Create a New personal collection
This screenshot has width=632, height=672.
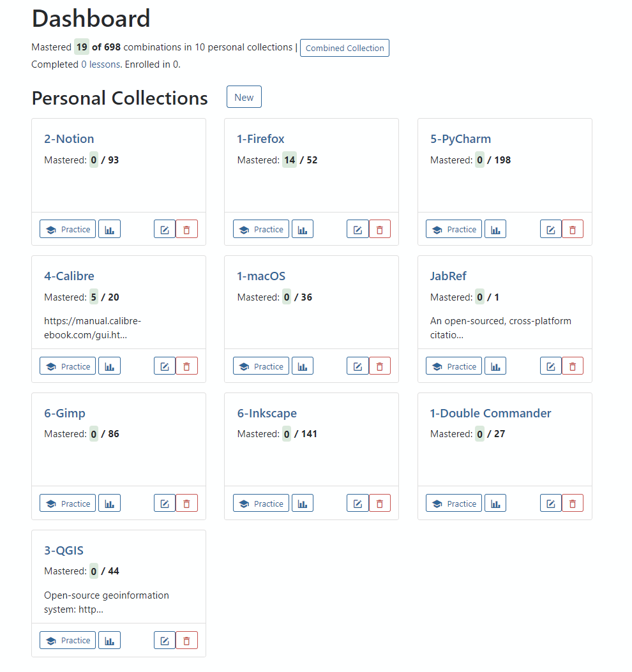point(244,97)
